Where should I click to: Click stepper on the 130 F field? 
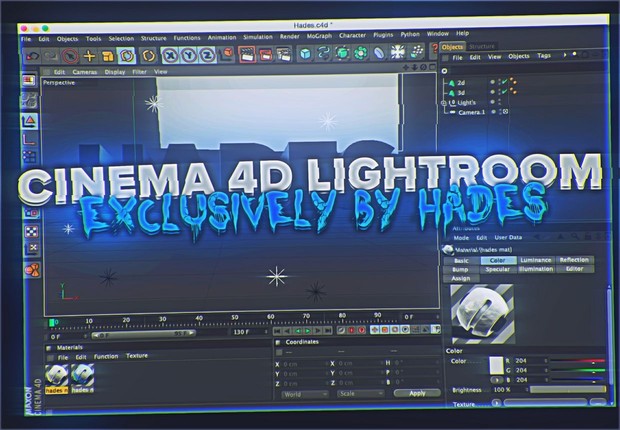tap(266, 331)
